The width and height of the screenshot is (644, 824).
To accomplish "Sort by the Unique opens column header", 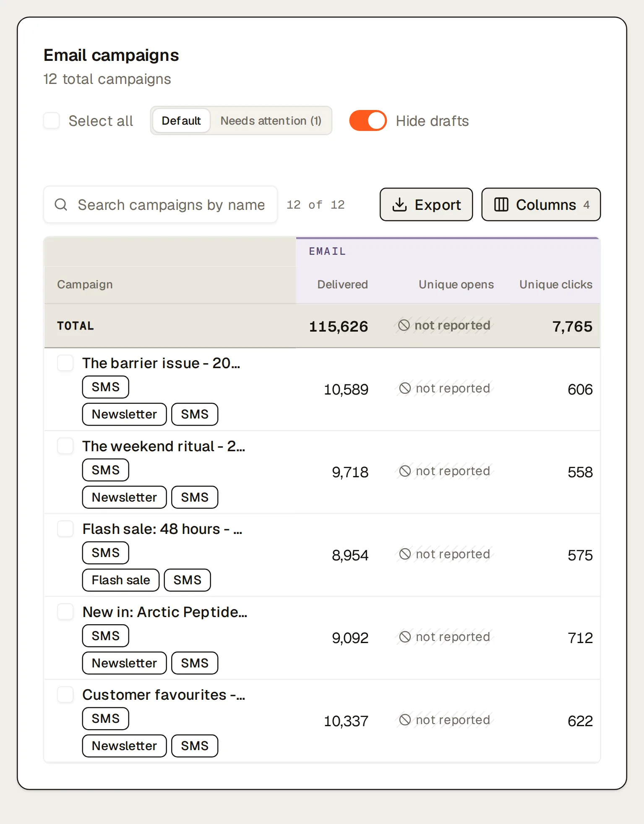I will coord(456,284).
